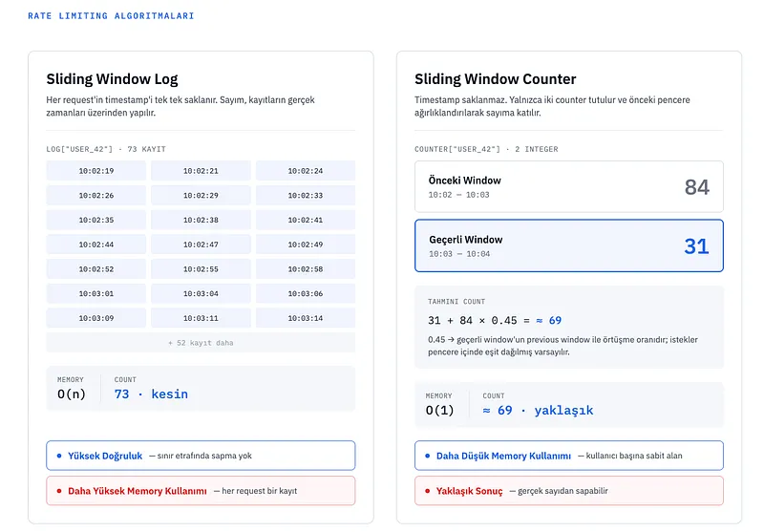Viewport: 764px width, 532px height.
Task: Click the '≈ 69 · yaklaşık' count value
Action: (538, 410)
